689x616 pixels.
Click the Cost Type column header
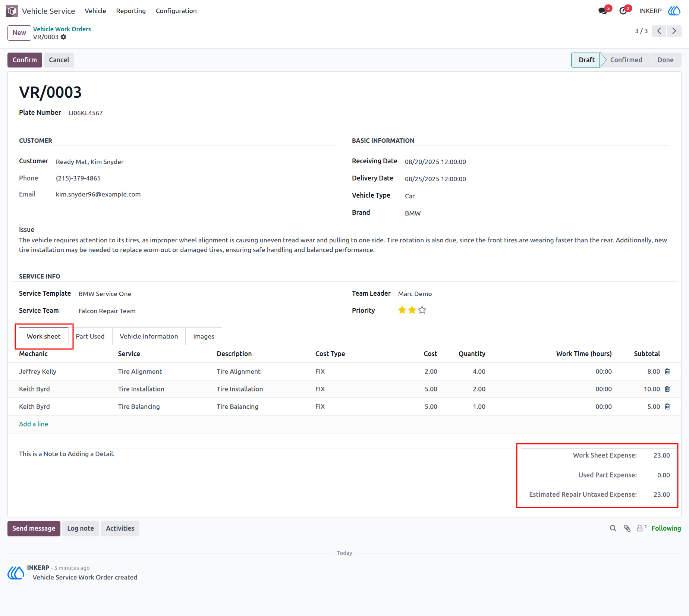point(330,354)
